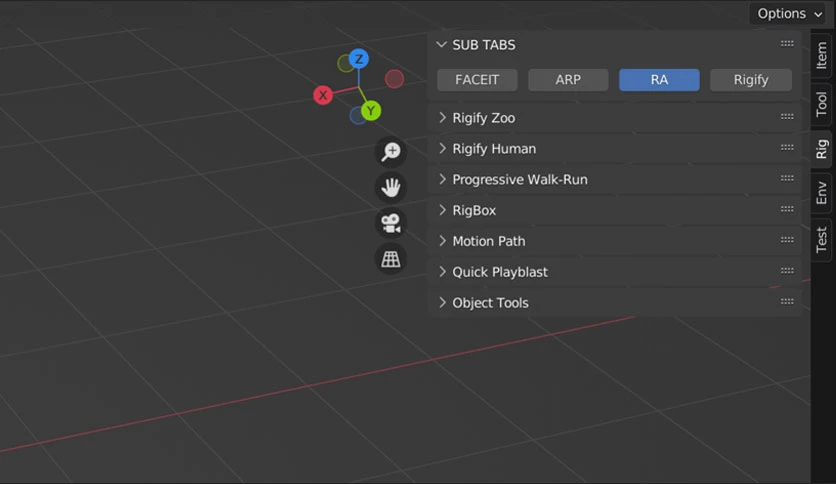
Task: Switch to the Rig sidebar tab
Action: (x=822, y=149)
